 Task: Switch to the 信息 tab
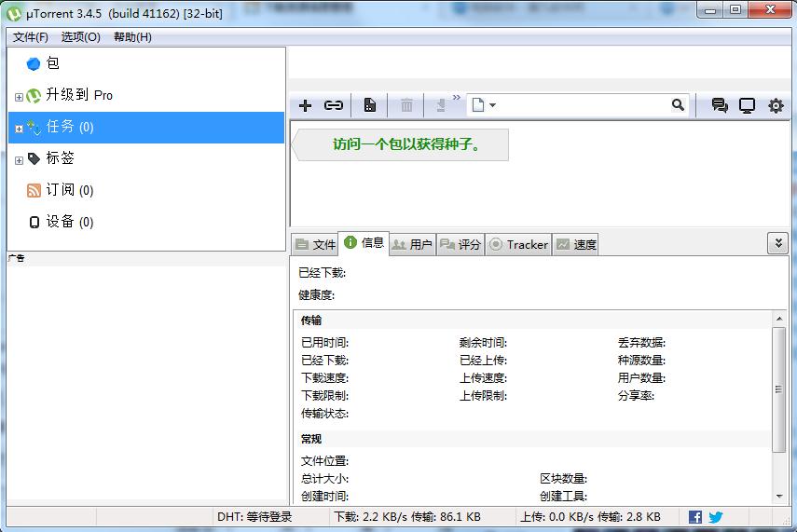click(364, 243)
